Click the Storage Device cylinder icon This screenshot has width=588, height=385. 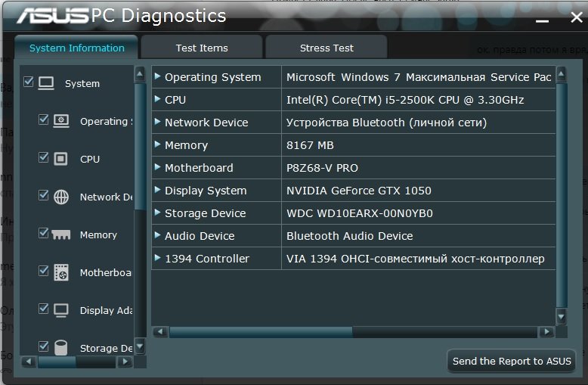[60, 347]
